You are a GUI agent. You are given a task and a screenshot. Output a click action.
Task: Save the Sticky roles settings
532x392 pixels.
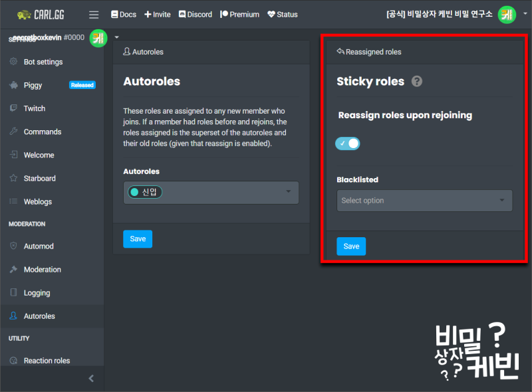click(x=351, y=246)
